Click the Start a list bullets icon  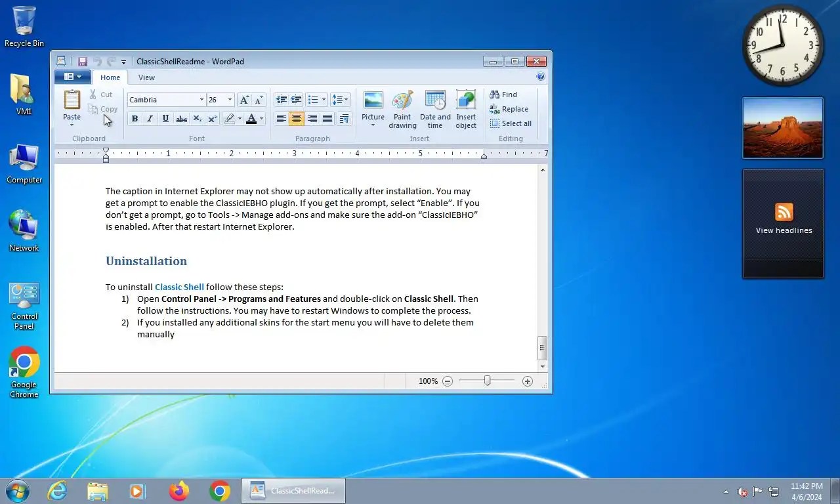point(313,100)
